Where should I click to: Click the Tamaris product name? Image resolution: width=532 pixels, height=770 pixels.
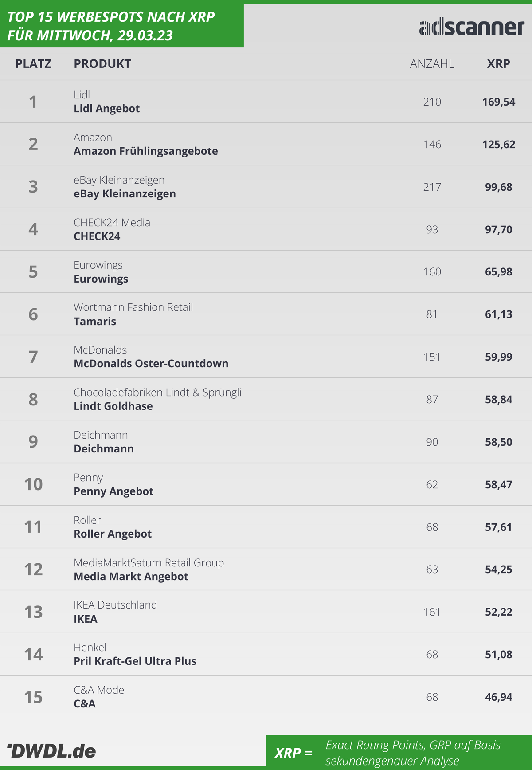pos(95,322)
